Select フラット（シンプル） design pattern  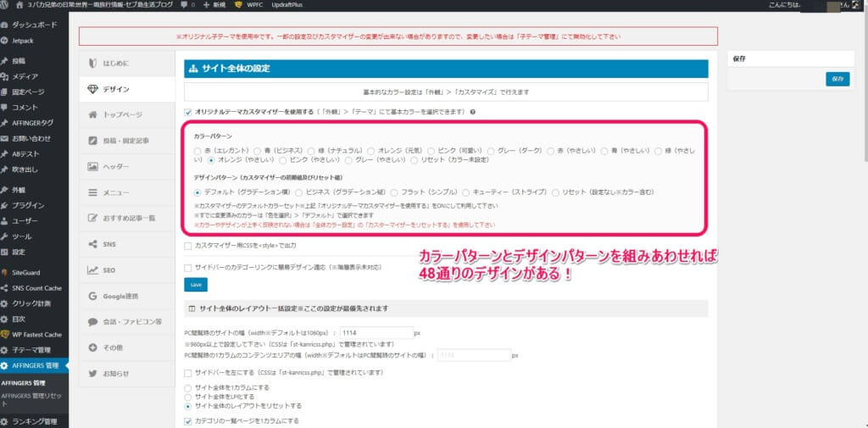coord(394,192)
